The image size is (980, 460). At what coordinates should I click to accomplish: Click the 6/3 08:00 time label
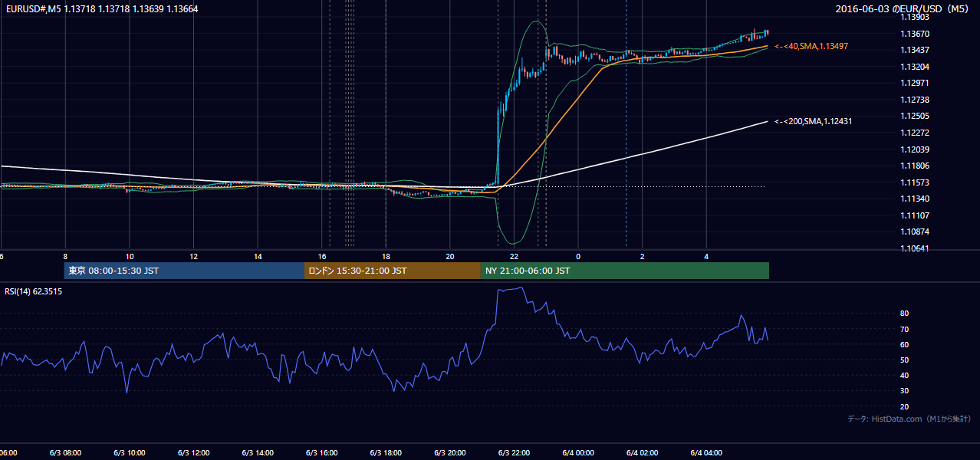pyautogui.click(x=65, y=453)
